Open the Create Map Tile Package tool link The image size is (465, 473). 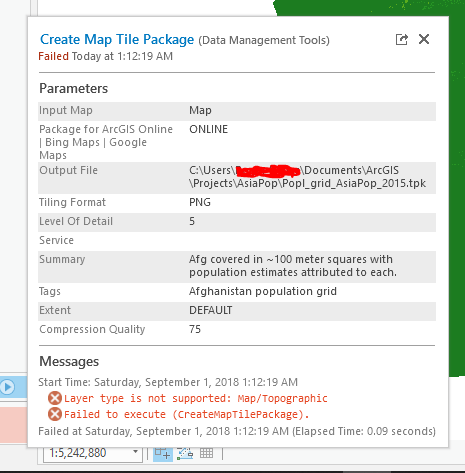(117, 40)
